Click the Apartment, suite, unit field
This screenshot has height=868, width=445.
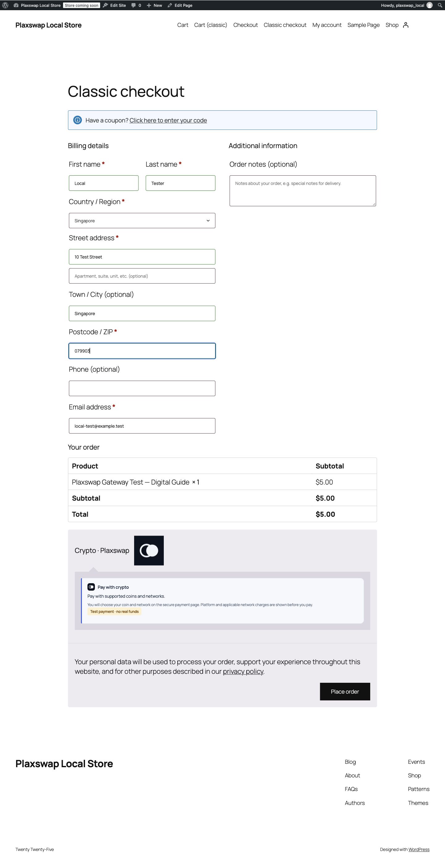coord(142,276)
